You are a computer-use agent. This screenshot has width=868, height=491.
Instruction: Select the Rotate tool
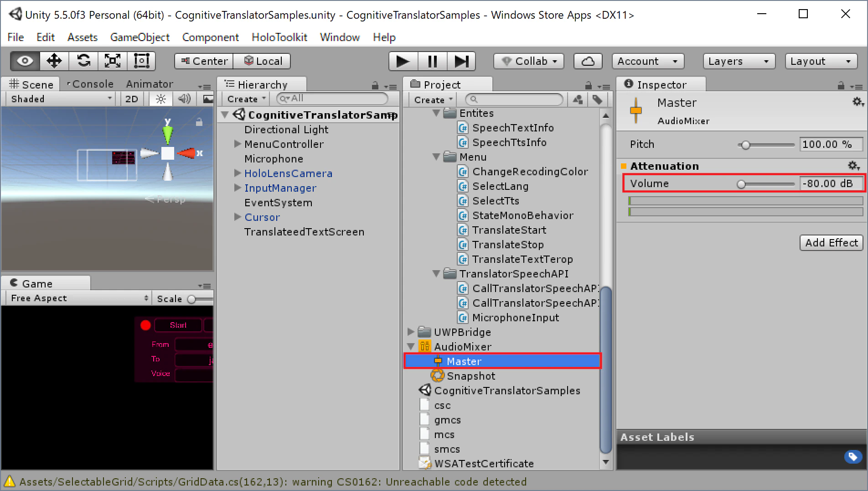[x=83, y=61]
